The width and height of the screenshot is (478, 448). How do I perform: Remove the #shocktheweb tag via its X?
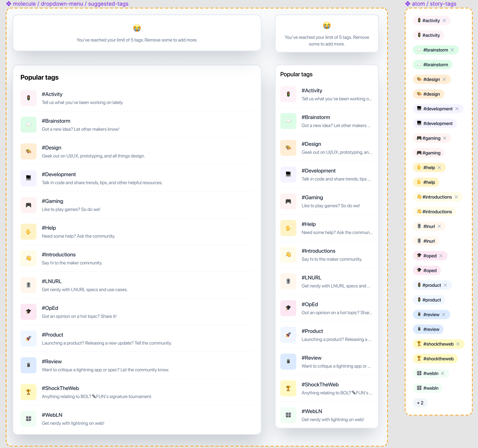tap(458, 344)
